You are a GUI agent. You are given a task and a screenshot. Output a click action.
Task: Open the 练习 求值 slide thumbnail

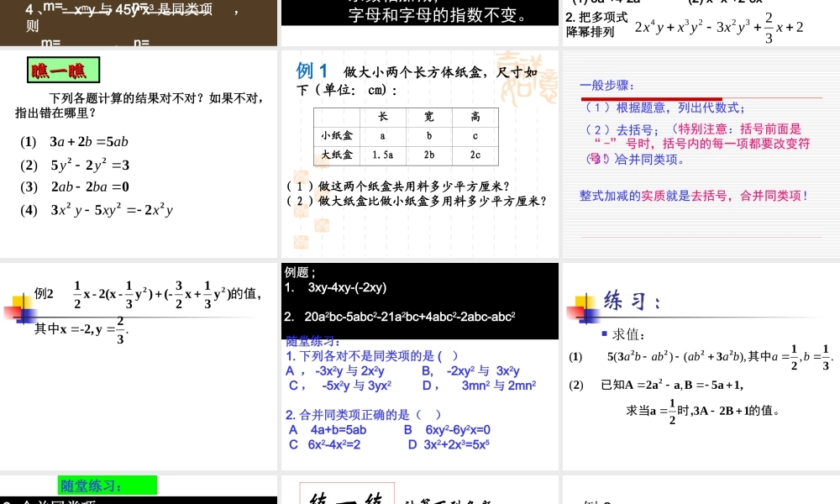point(701,366)
